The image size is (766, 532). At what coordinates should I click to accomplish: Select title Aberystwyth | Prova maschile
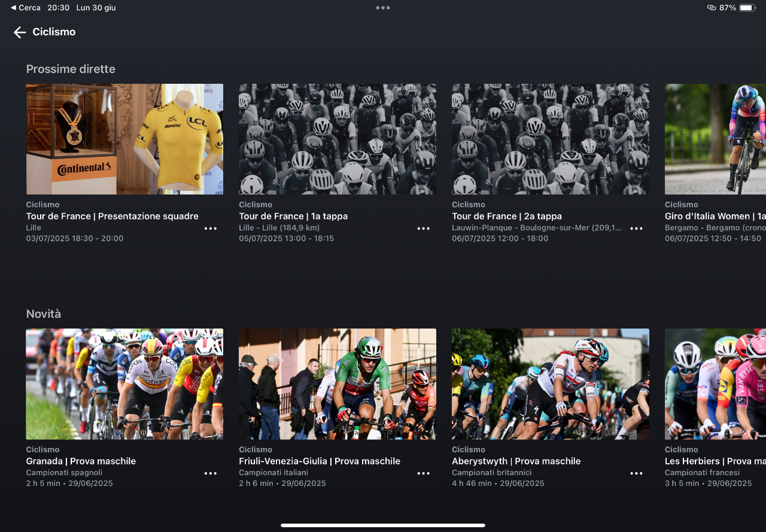tap(516, 461)
